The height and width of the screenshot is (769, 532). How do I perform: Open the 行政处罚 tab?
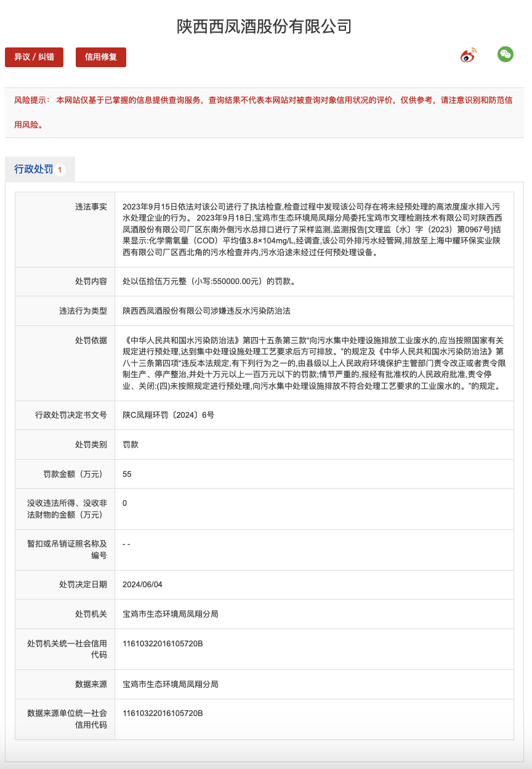pos(40,169)
